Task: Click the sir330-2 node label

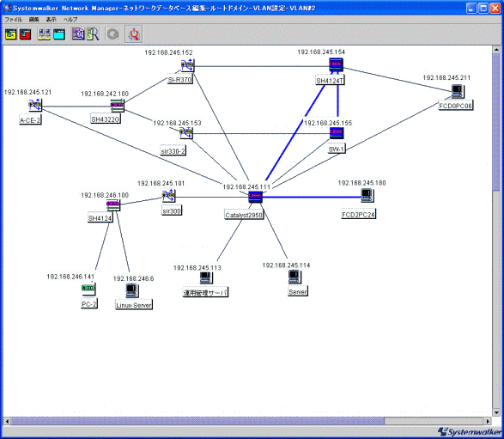Action: pyautogui.click(x=173, y=151)
